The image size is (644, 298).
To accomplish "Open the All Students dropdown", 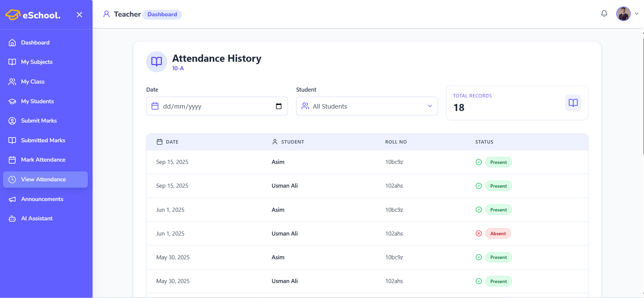I will pos(367,106).
